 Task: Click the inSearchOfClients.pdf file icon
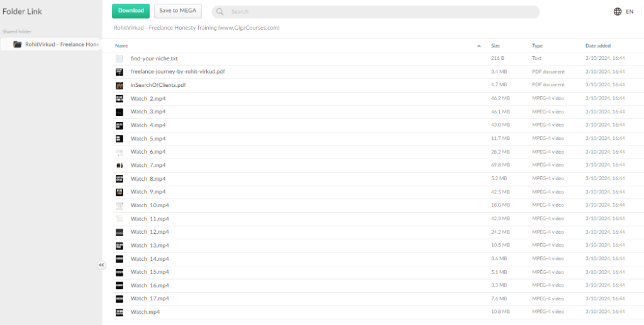119,85
